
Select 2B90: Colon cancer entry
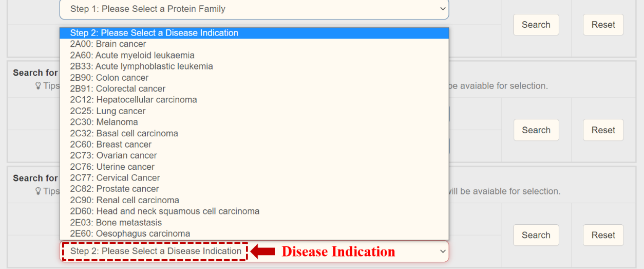109,78
